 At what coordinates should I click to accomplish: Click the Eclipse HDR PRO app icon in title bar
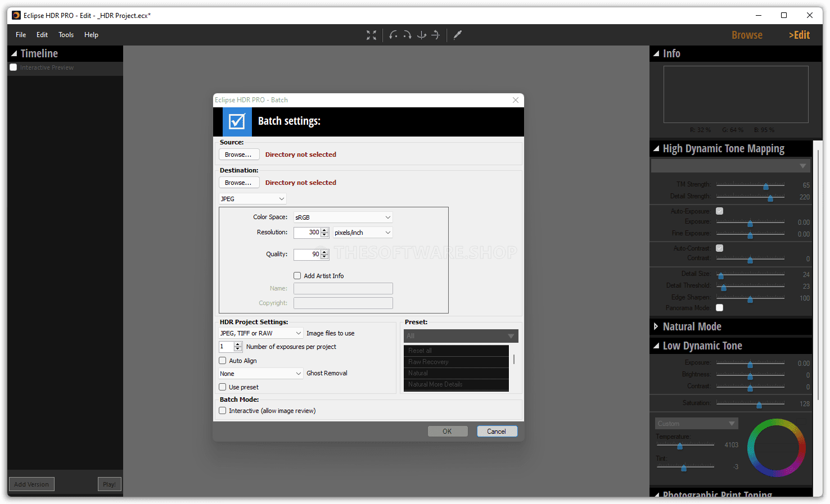pyautogui.click(x=16, y=15)
